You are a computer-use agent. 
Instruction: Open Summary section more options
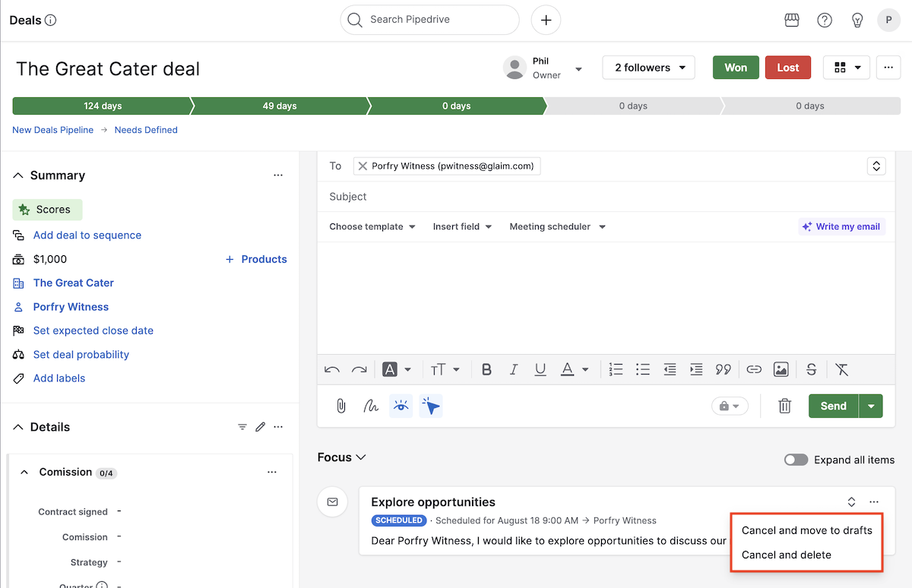point(278,175)
